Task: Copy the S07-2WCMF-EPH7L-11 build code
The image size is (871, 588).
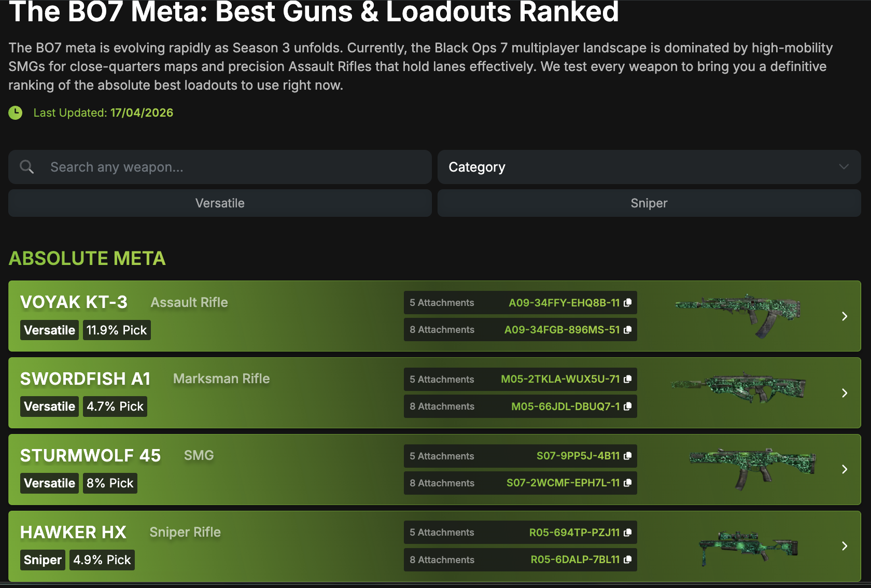Action: coord(627,483)
